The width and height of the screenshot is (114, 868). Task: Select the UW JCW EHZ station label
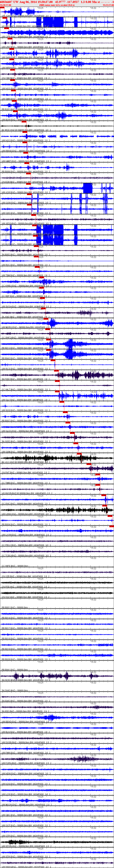[x=26, y=193]
